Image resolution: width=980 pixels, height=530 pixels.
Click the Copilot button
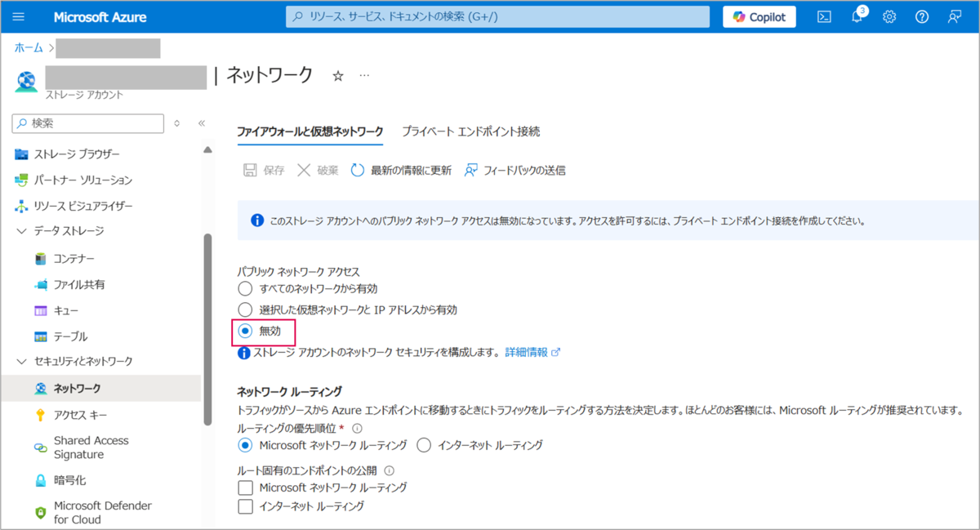pos(759,16)
